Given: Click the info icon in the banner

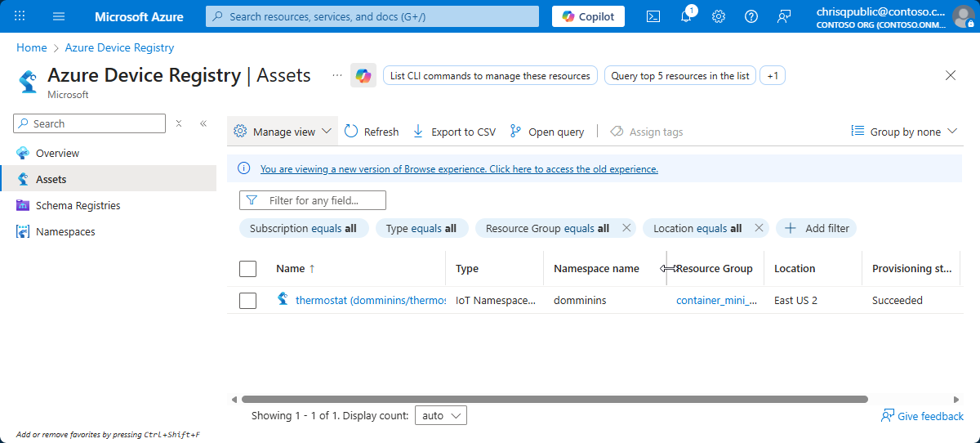Looking at the screenshot, I should [243, 168].
